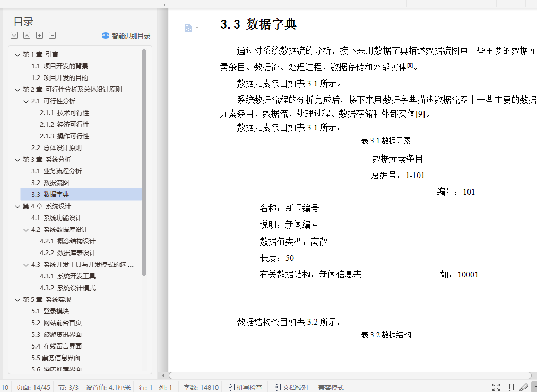Click the 文档校对 icon in status bar

tap(276, 387)
